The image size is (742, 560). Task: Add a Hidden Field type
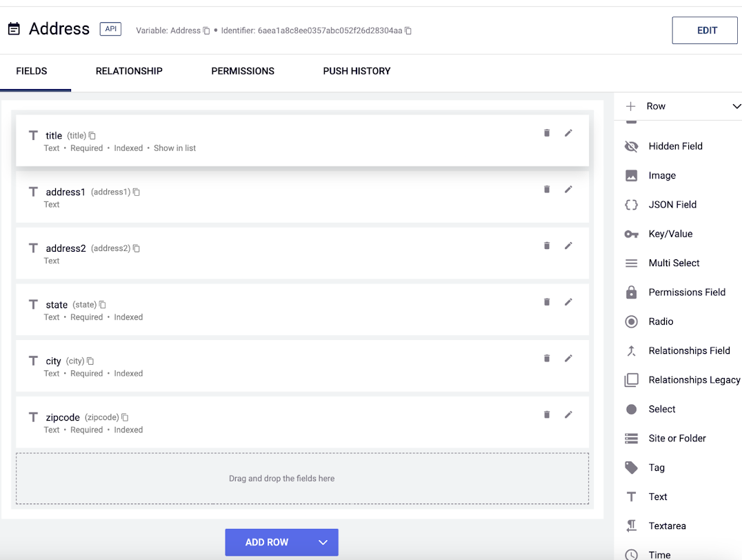pos(675,146)
